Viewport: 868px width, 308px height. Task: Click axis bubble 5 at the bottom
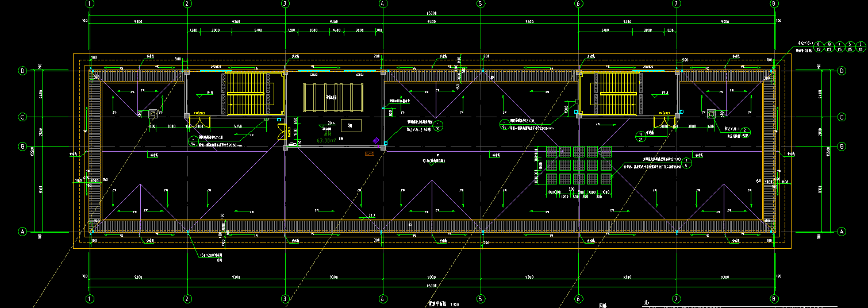click(480, 299)
